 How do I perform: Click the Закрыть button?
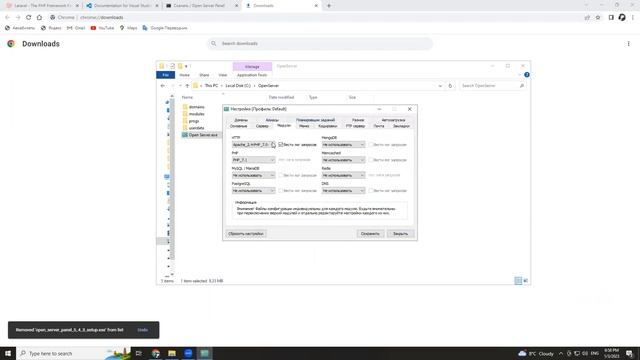[x=400, y=233]
